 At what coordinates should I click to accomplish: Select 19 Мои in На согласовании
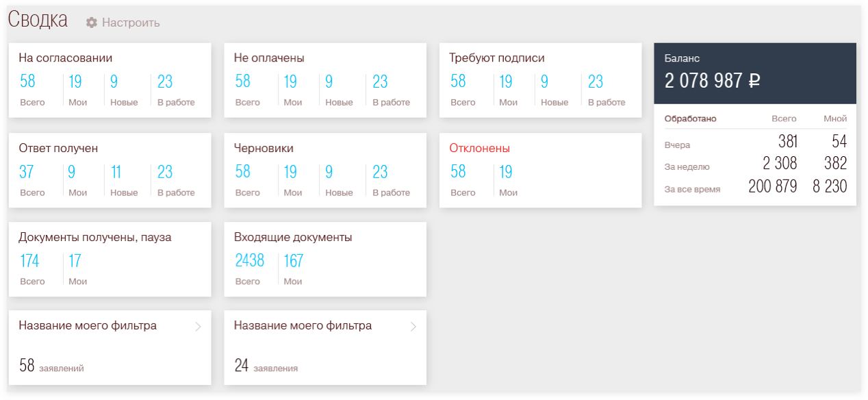coord(78,90)
